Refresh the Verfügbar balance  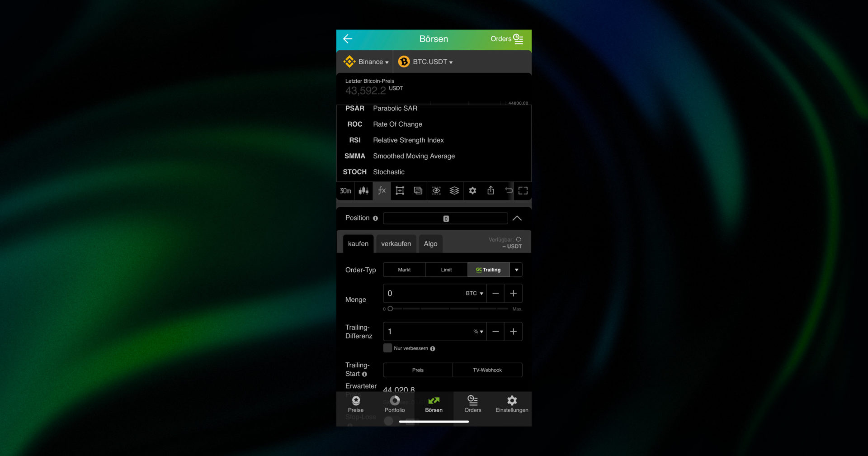(x=518, y=239)
